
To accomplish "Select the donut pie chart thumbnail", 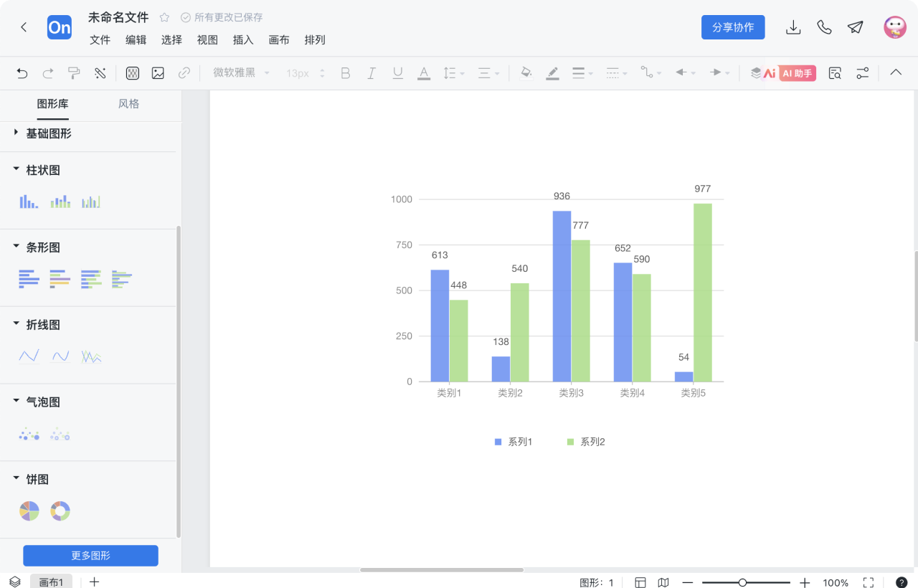I will point(60,511).
